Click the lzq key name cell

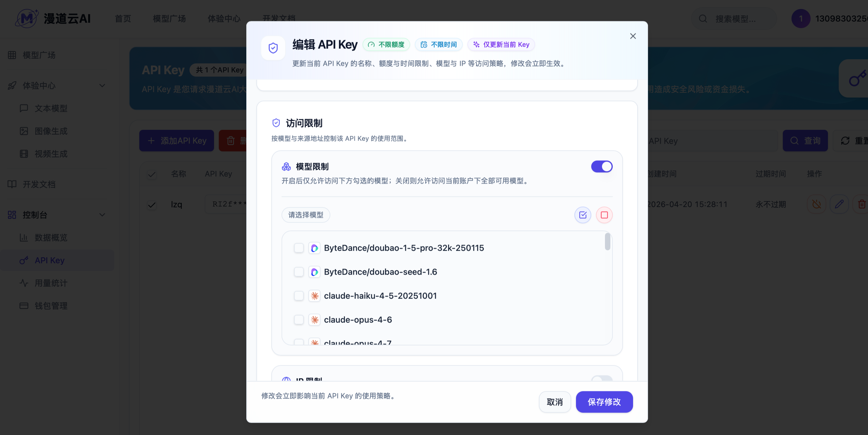pyautogui.click(x=177, y=204)
